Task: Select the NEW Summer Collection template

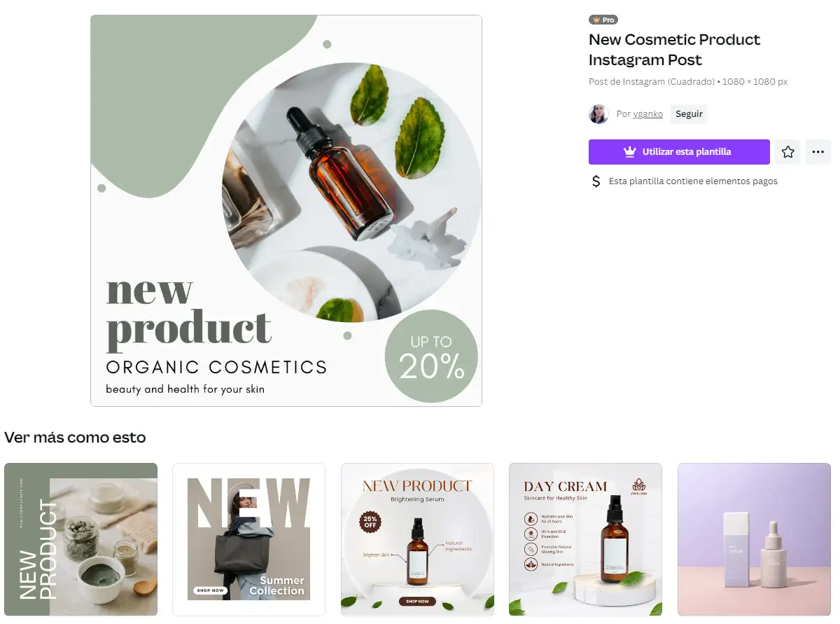Action: pos(248,539)
